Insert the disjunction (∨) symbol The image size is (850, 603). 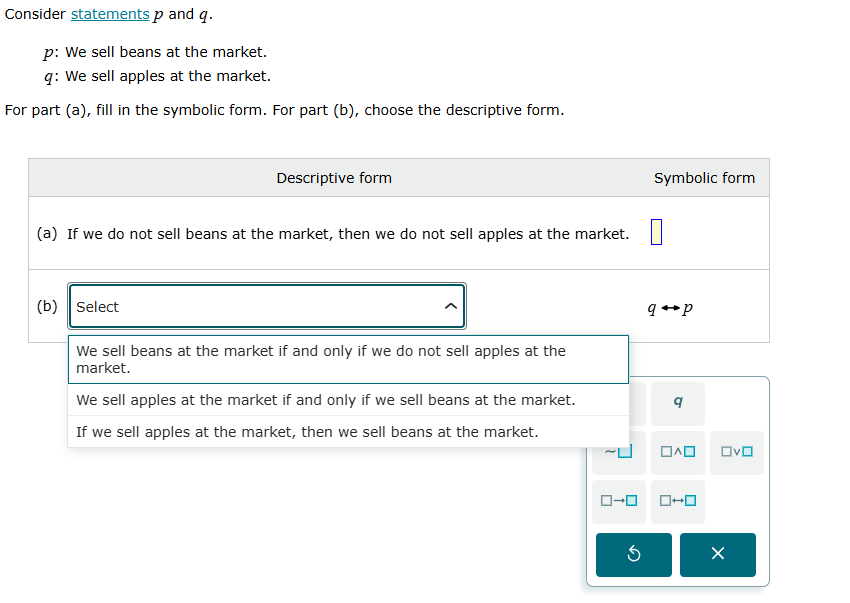[736, 452]
